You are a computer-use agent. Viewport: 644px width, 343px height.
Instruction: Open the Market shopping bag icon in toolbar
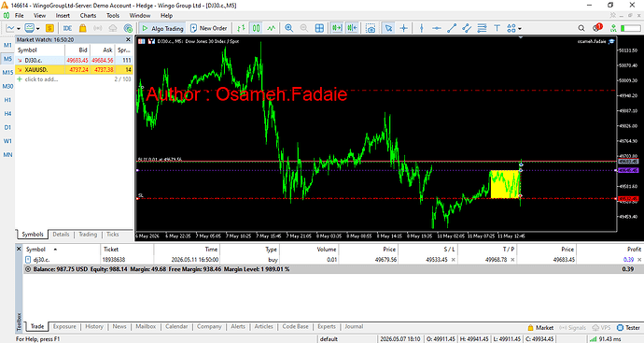pos(82,28)
